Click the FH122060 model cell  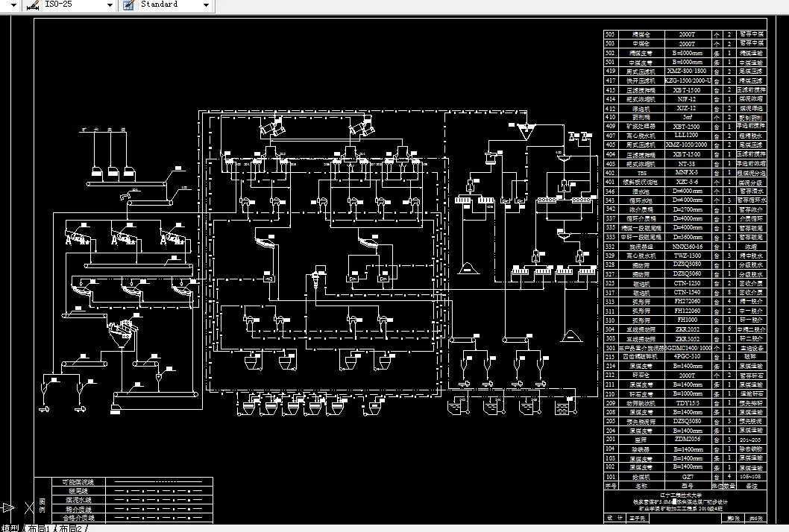click(688, 311)
